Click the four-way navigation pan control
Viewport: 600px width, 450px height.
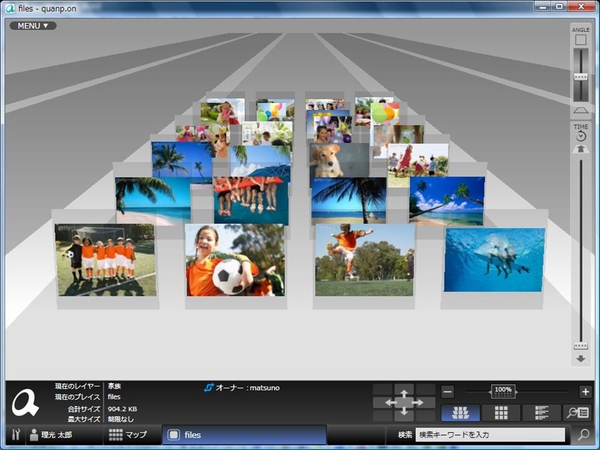click(x=404, y=401)
